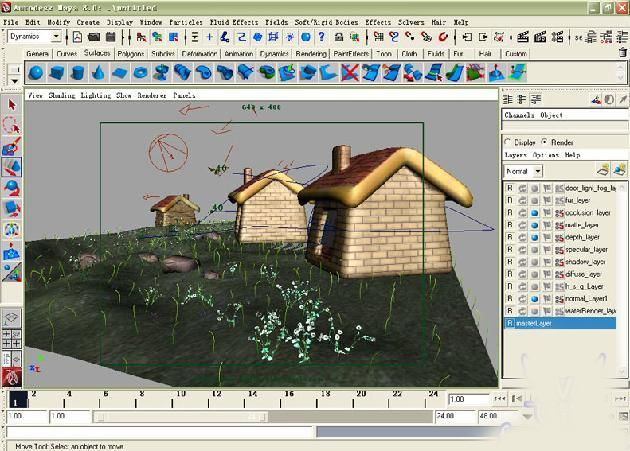Open the Layers menu in layer editor

pyautogui.click(x=515, y=155)
